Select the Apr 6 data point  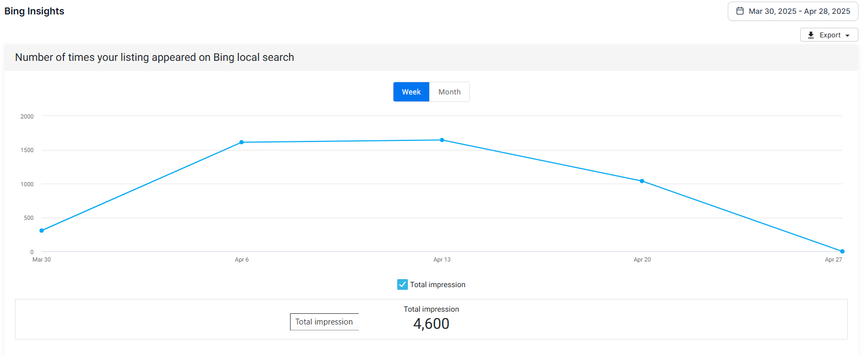242,142
